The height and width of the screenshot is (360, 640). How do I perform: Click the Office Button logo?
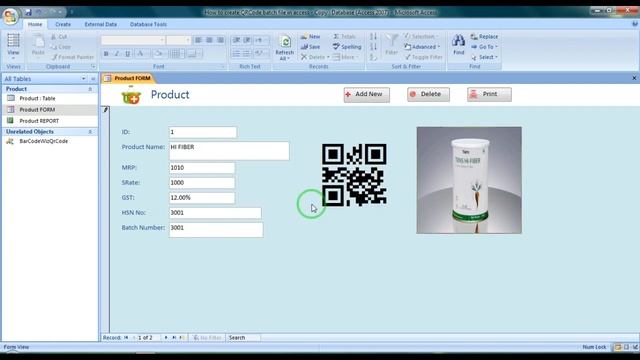[x=10, y=16]
